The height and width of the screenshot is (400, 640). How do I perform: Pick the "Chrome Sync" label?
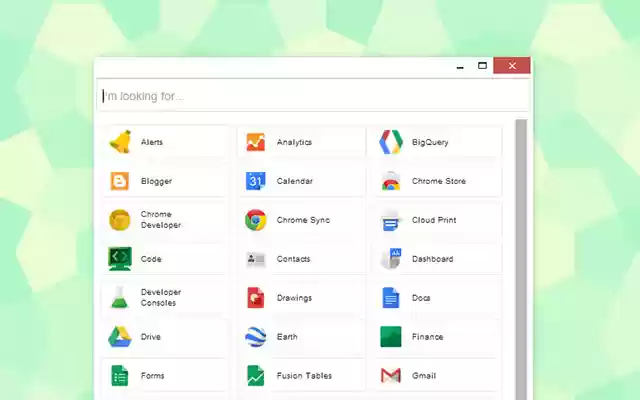coord(303,220)
